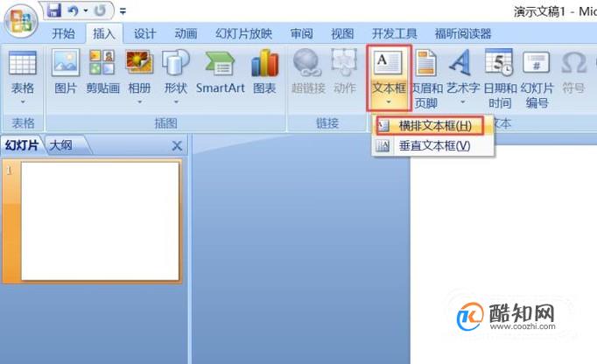The width and height of the screenshot is (597, 364).
Task: Insert a table with the 表格 icon
Action: click(23, 63)
